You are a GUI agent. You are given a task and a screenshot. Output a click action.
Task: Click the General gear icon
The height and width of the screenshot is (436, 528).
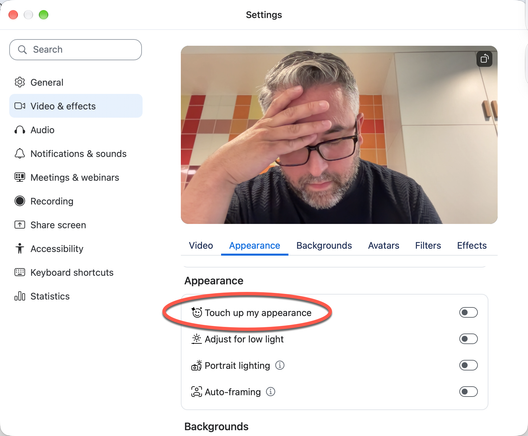coord(20,82)
